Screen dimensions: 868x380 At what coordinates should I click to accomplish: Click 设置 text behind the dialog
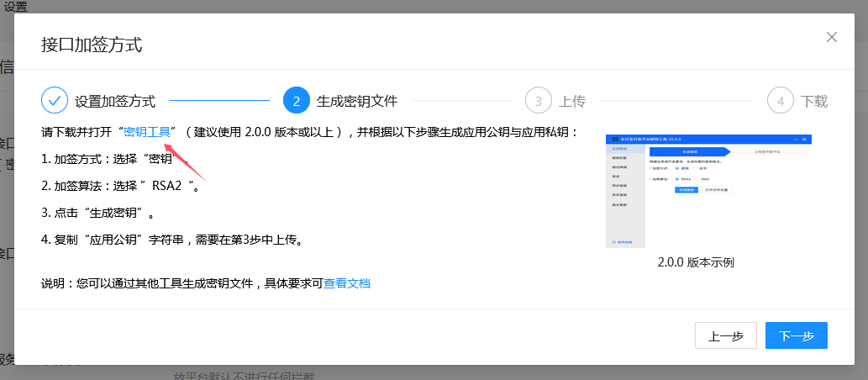[x=16, y=7]
